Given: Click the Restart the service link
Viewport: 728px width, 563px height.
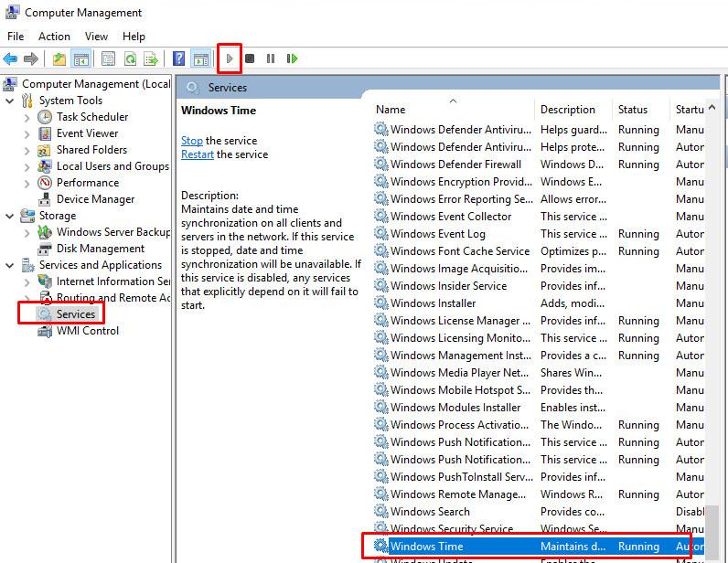Looking at the screenshot, I should 198,154.
